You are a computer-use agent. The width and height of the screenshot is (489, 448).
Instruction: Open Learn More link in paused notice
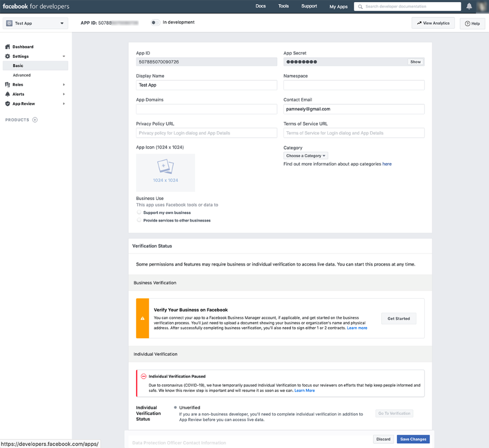pyautogui.click(x=305, y=390)
